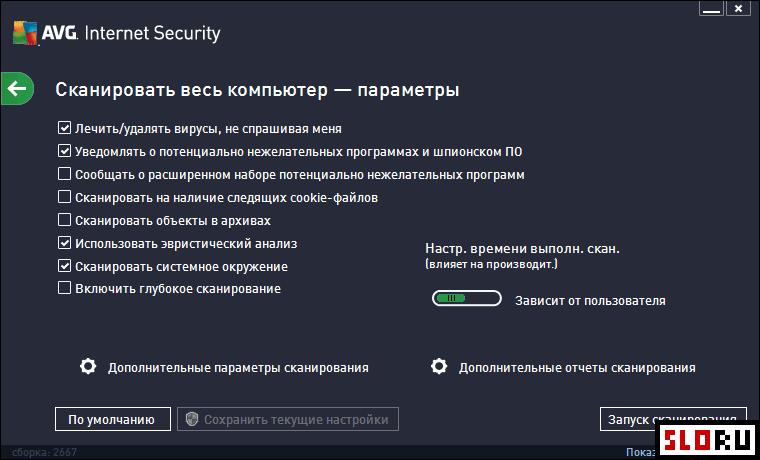Disable Использовать эвристический анализ checkbox
This screenshot has height=460, width=760.
(64, 242)
